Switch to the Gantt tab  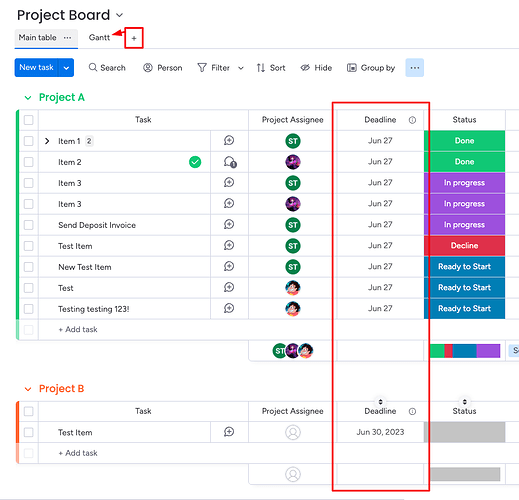(99, 37)
